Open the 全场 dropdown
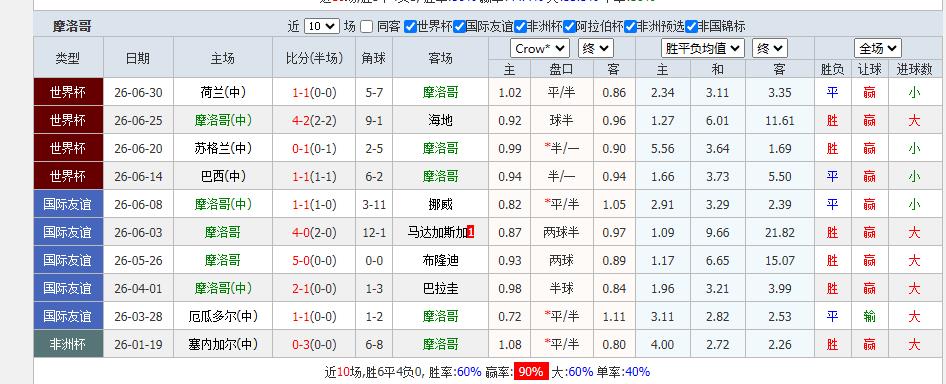 click(x=877, y=48)
